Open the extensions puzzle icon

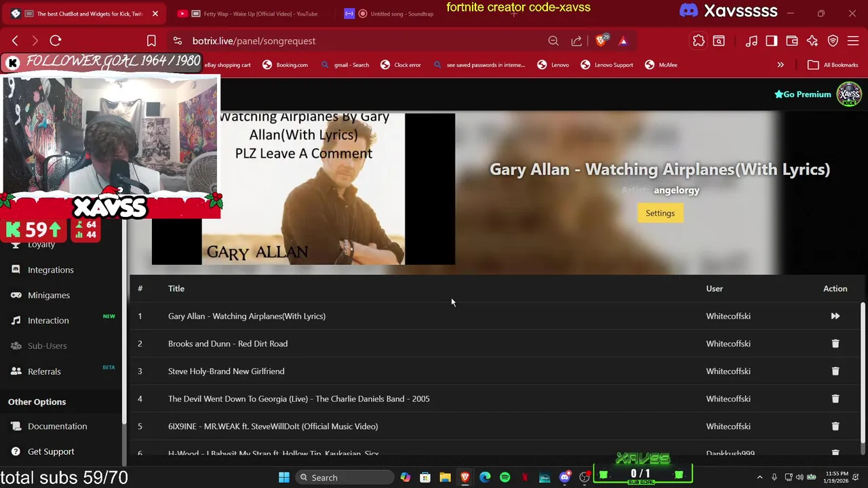[x=698, y=41]
